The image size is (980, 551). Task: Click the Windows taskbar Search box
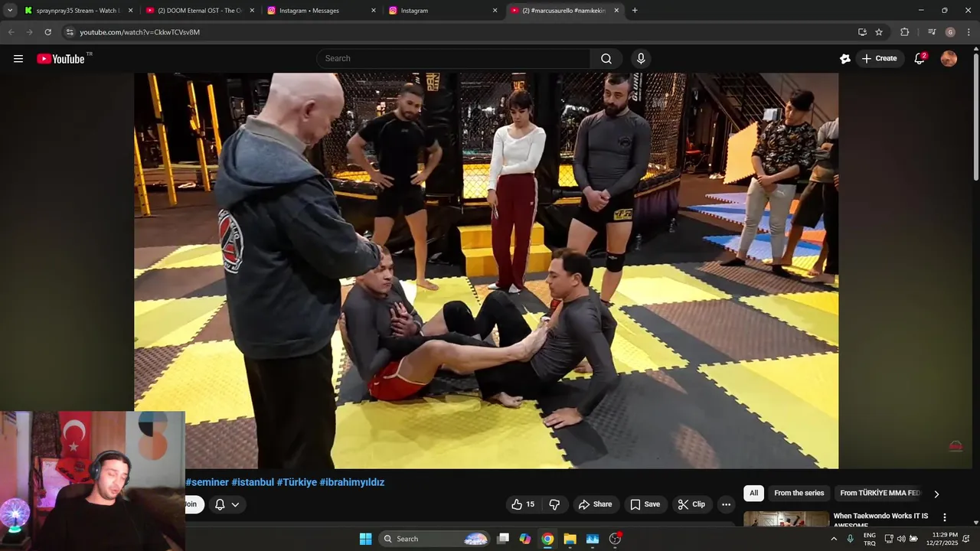coord(434,539)
